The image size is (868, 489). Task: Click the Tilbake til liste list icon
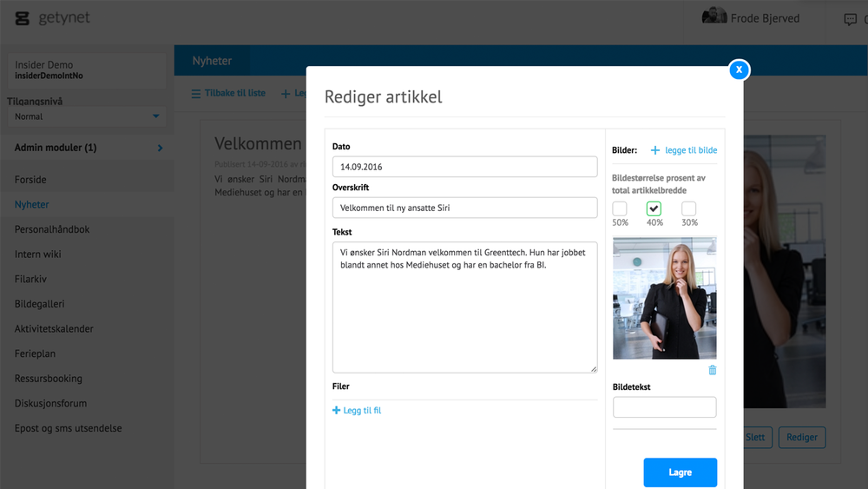tap(196, 94)
